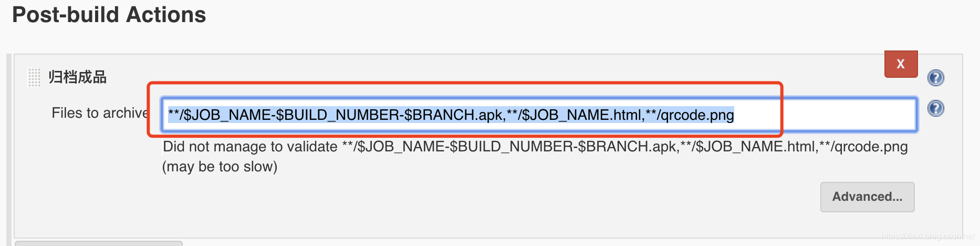Open the blog.csdn.net watermark link
This screenshot has width=980, height=246.
(x=927, y=237)
